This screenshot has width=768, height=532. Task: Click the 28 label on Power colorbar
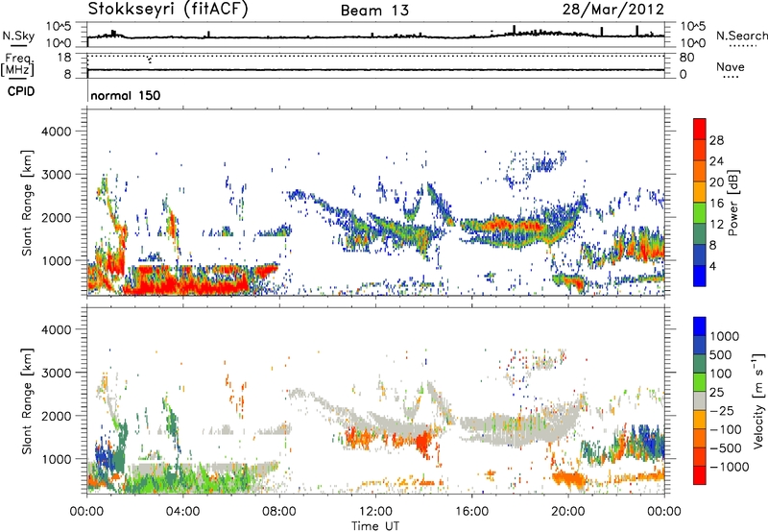[x=716, y=140]
